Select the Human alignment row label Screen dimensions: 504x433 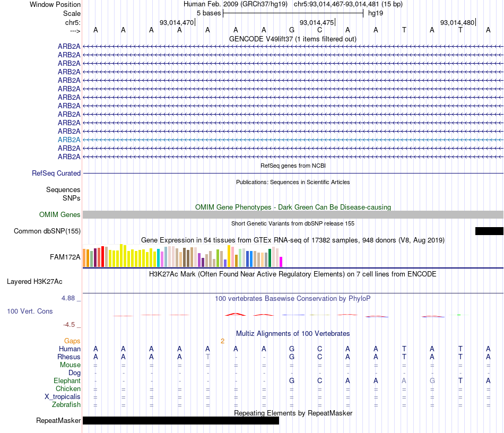69,349
